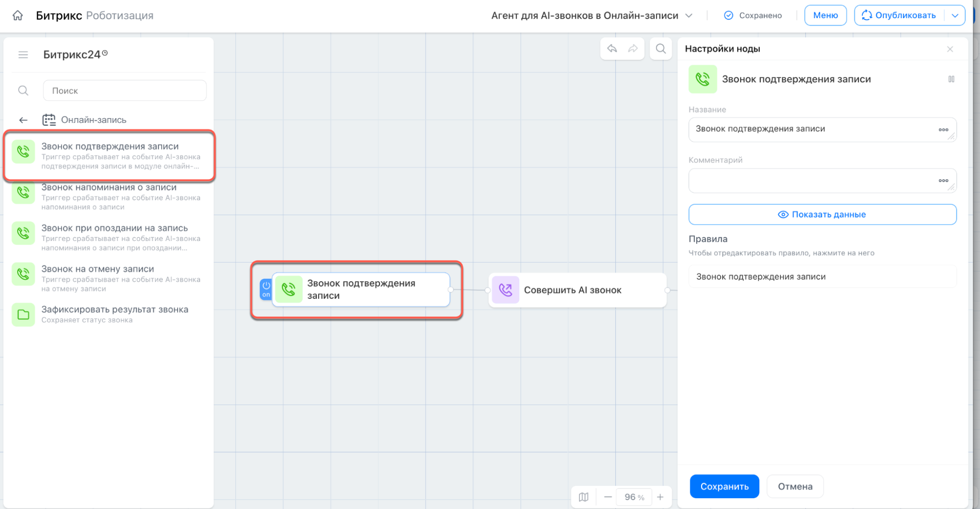Click the hamburger menu icon beside Битрикс24
980x509 pixels.
[23, 55]
